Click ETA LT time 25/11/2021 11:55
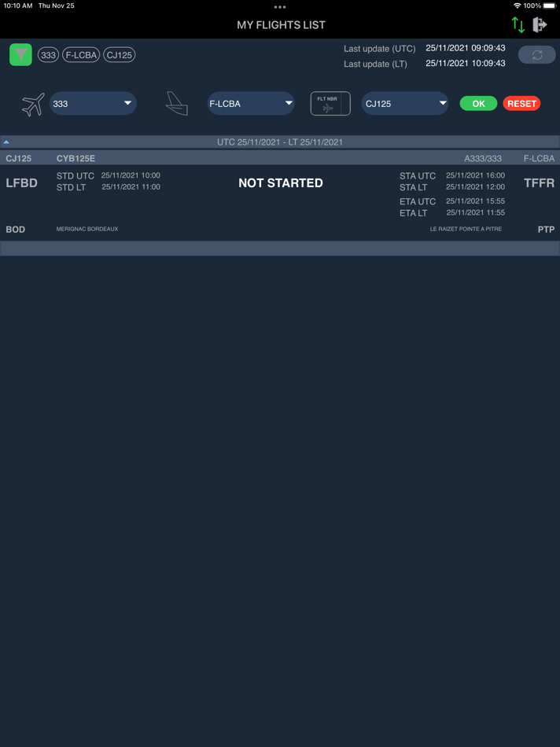Viewport: 560px width, 747px height. (475, 212)
